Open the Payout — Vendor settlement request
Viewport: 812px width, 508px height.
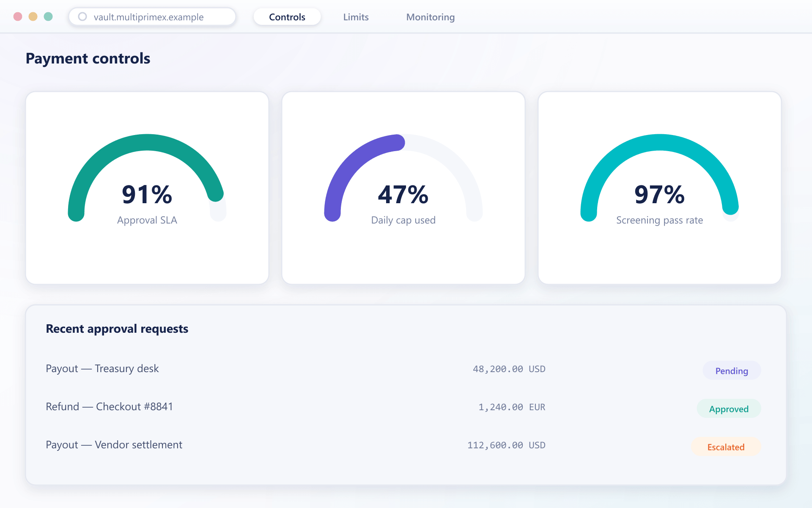click(x=403, y=445)
